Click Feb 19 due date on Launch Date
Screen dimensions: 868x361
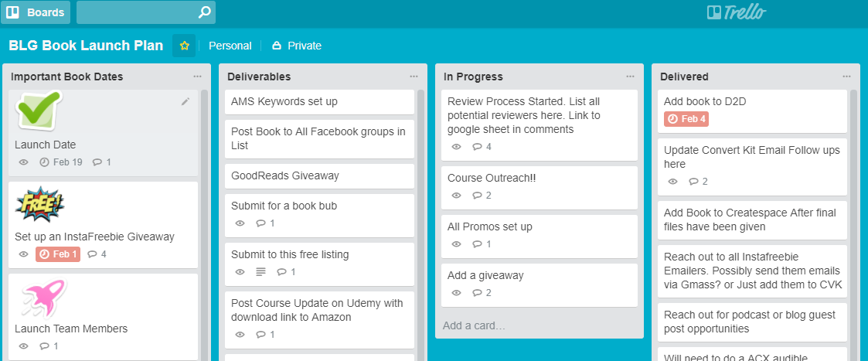pos(61,162)
